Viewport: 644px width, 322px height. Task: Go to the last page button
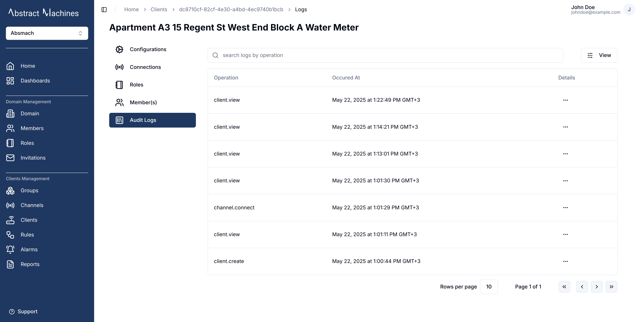[x=611, y=286]
